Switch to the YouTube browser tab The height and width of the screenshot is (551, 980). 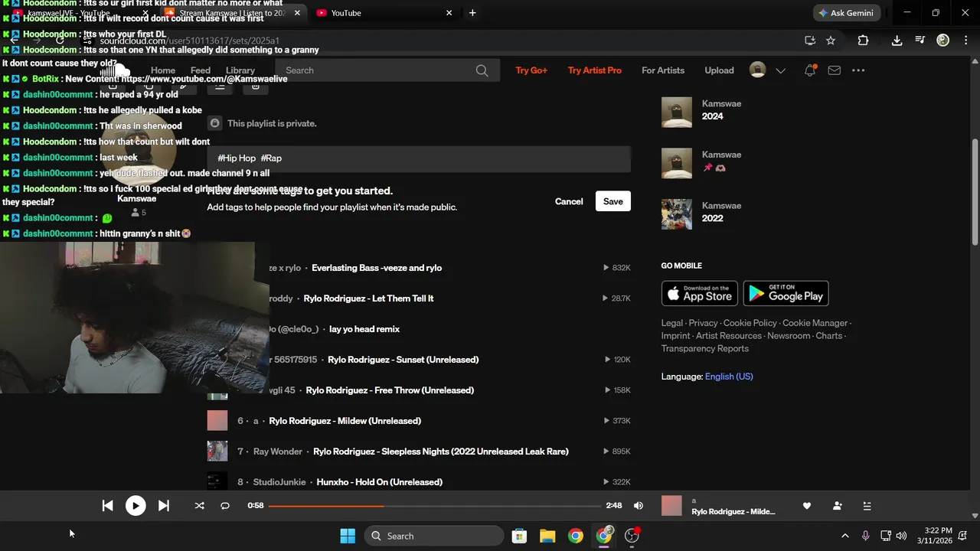pos(383,13)
